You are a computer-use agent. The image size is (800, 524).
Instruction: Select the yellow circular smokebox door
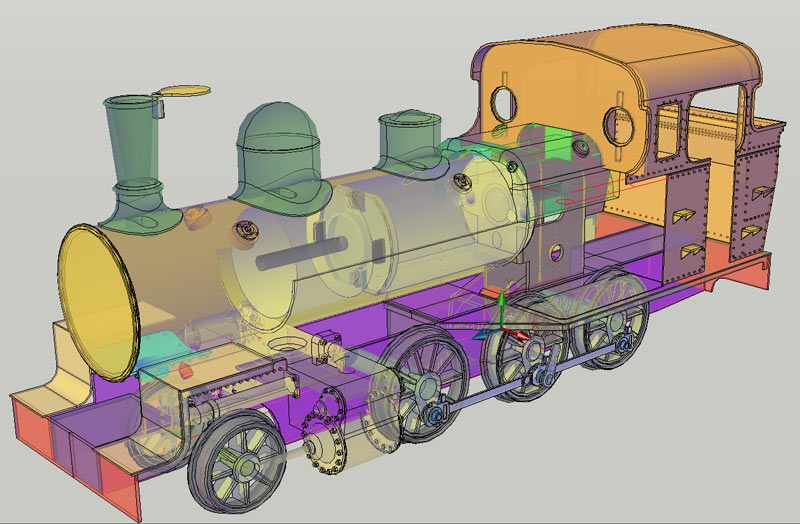coord(98,303)
